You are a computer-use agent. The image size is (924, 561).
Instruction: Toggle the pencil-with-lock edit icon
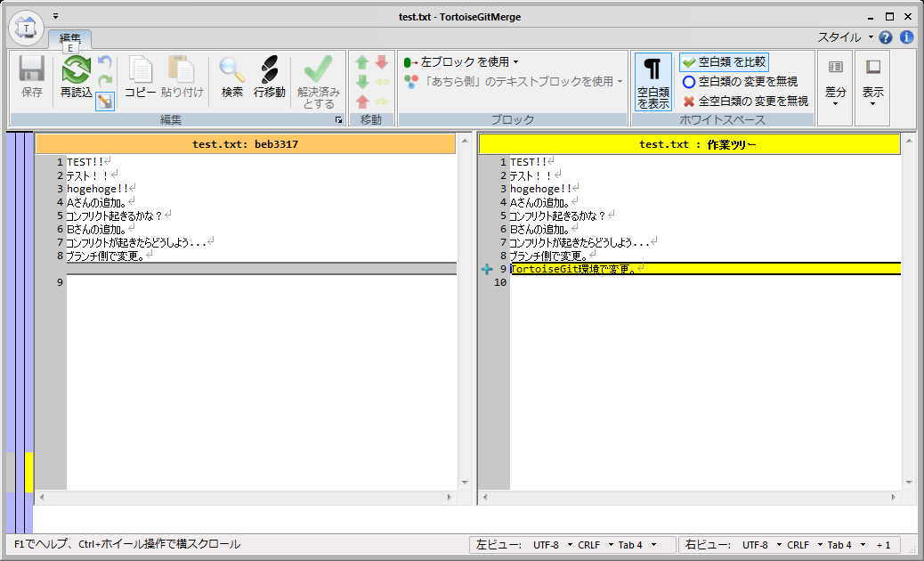pyautogui.click(x=105, y=102)
